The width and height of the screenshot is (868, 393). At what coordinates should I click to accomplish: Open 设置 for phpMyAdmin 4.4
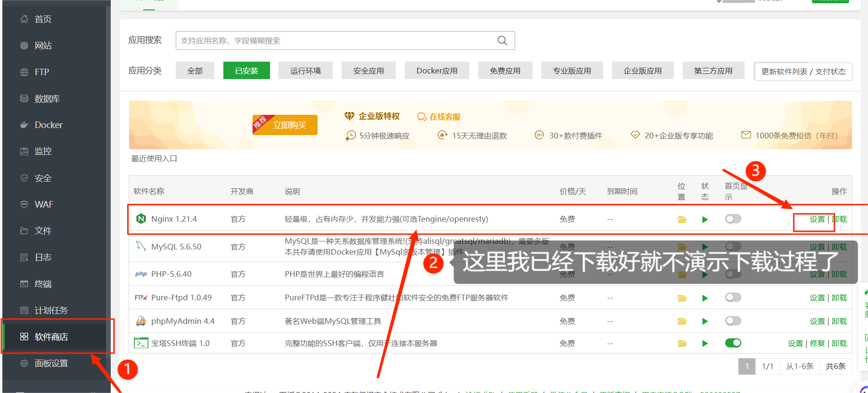(818, 321)
